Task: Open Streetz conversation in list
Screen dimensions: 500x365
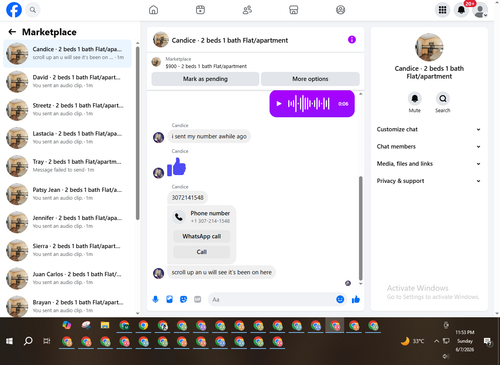Action: [x=68, y=110]
